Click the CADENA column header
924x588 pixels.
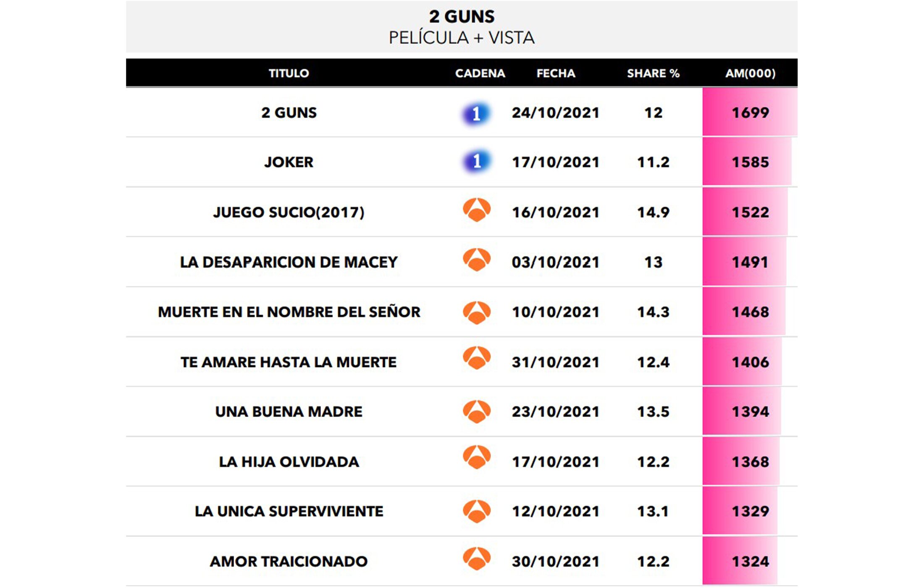[480, 73]
